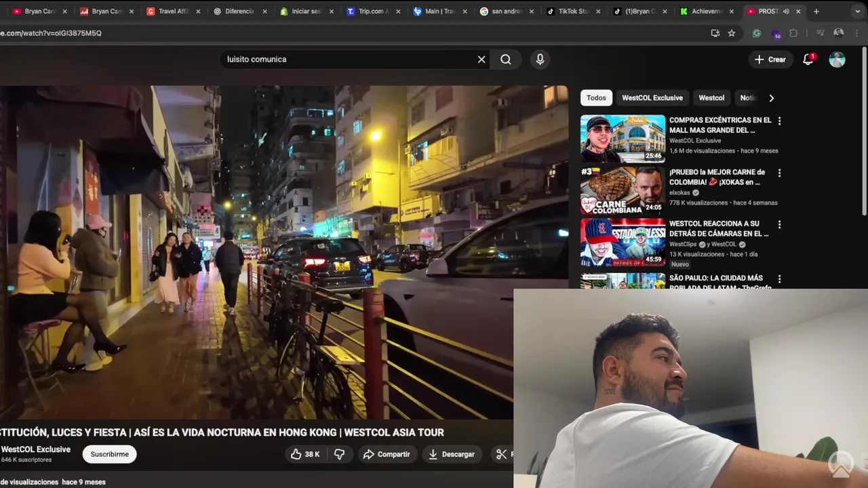Select the Todos filter chip
The width and height of the screenshot is (868, 488).
point(596,98)
